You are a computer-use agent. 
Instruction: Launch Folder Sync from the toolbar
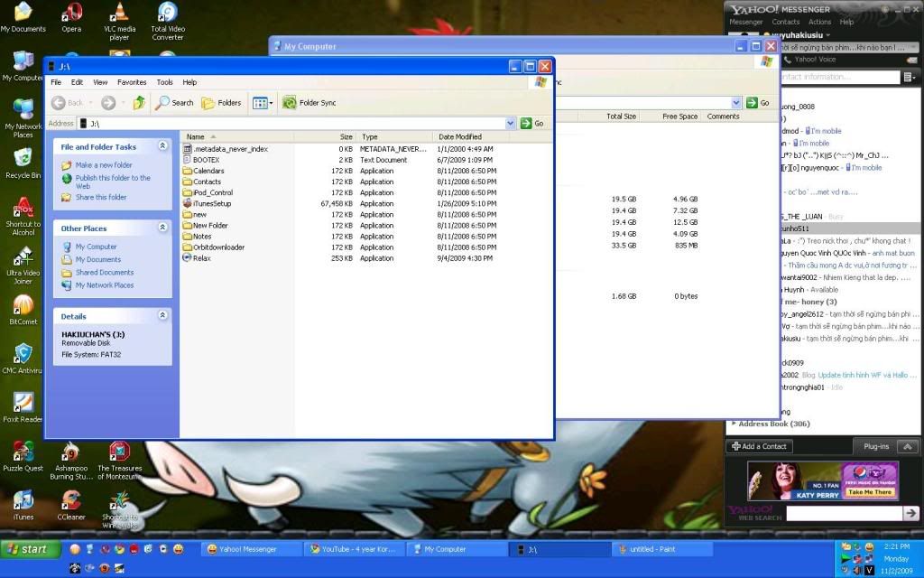pyautogui.click(x=310, y=103)
